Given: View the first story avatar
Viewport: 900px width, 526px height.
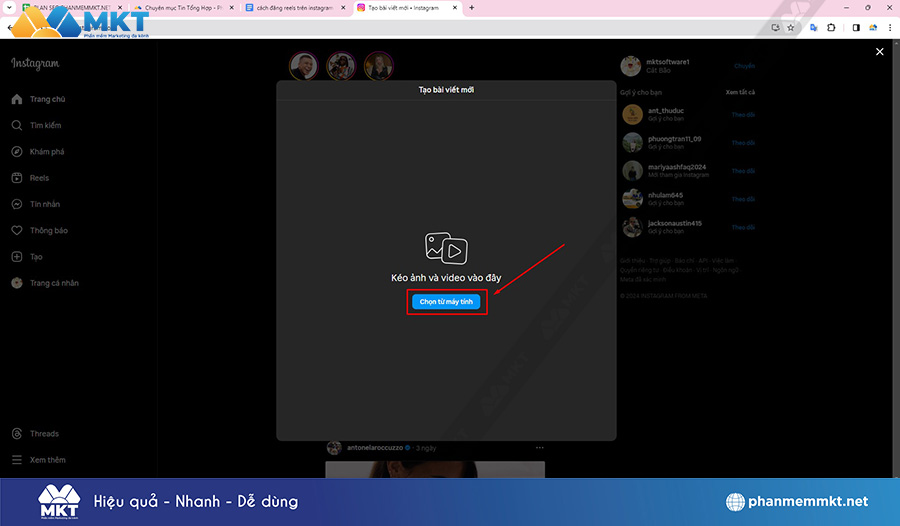Looking at the screenshot, I should tap(304, 66).
